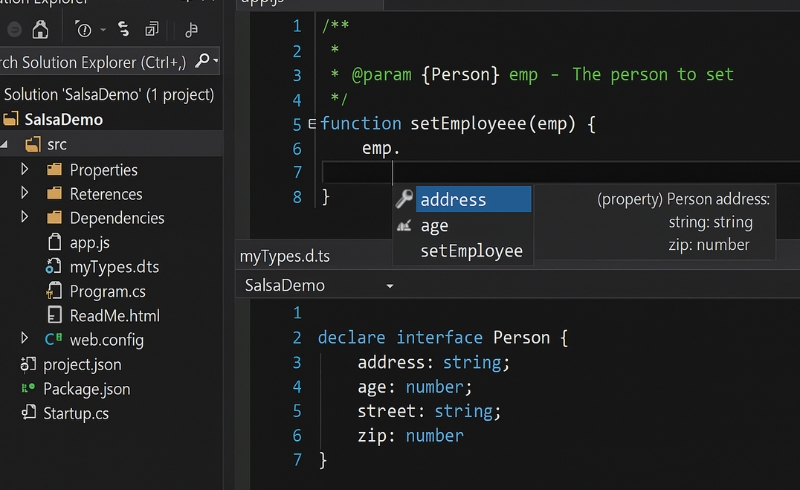800x490 pixels.
Task: Select 'setEmployee' in the autocomplete list
Action: pos(471,251)
